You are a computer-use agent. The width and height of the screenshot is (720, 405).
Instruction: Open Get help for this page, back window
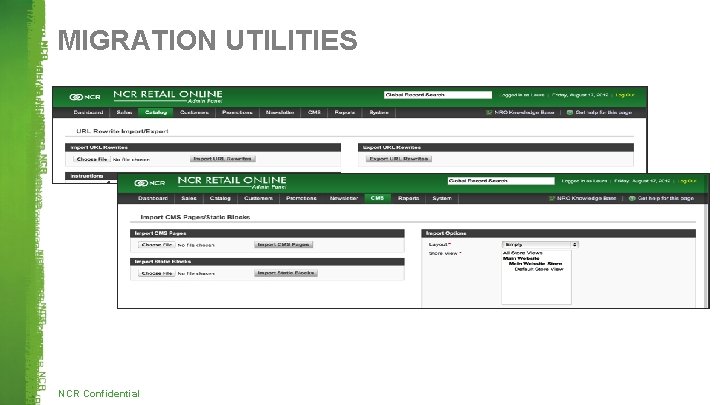pyautogui.click(x=603, y=112)
